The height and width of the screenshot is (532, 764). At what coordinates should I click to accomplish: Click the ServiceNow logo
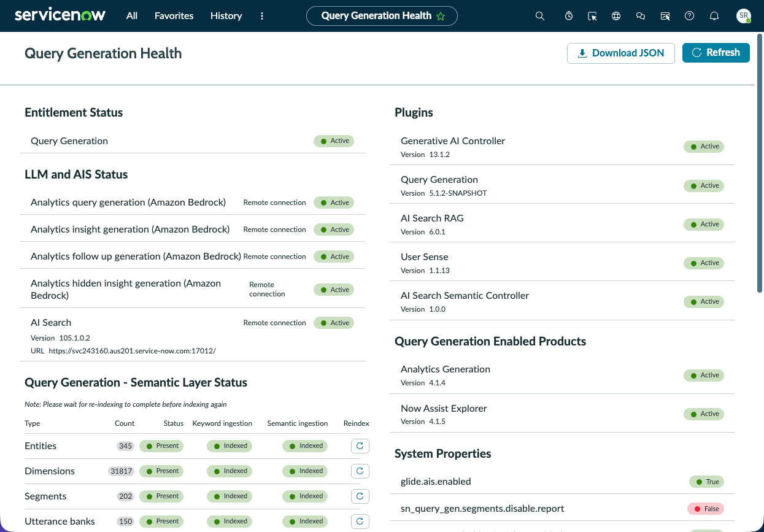click(60, 15)
